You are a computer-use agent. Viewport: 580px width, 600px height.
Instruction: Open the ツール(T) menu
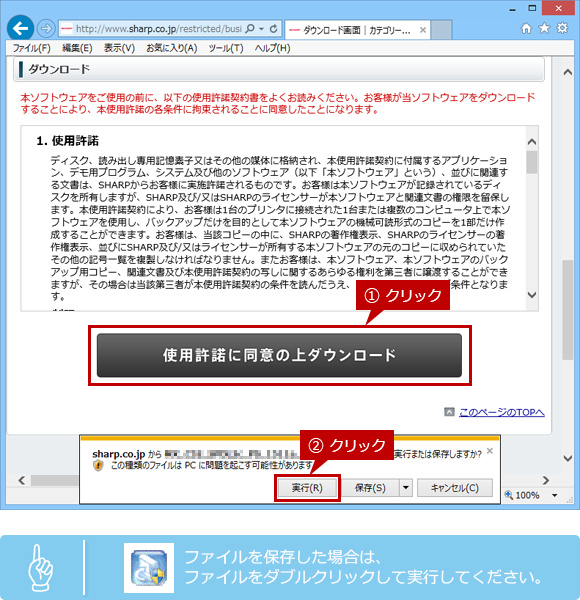click(226, 48)
